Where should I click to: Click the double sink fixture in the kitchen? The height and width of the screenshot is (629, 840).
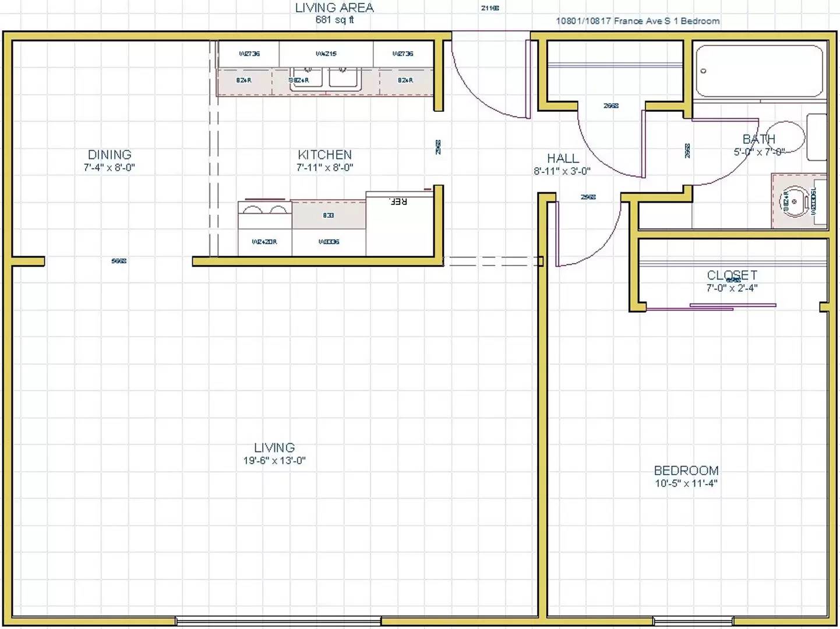coord(326,80)
